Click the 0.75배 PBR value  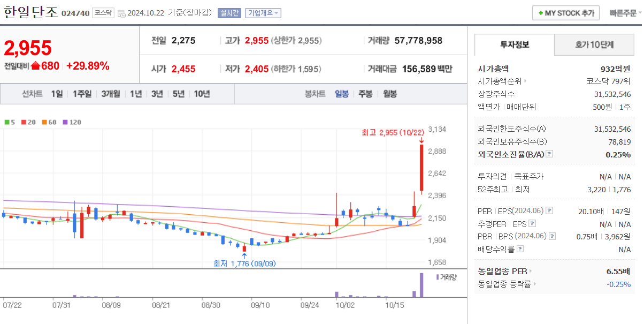tap(587, 236)
